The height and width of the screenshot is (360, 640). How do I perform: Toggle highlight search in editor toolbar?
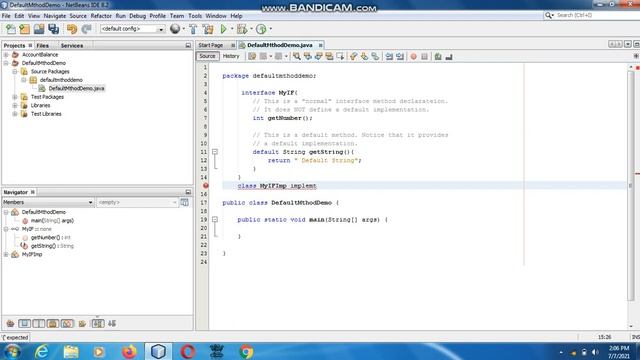pos(329,56)
